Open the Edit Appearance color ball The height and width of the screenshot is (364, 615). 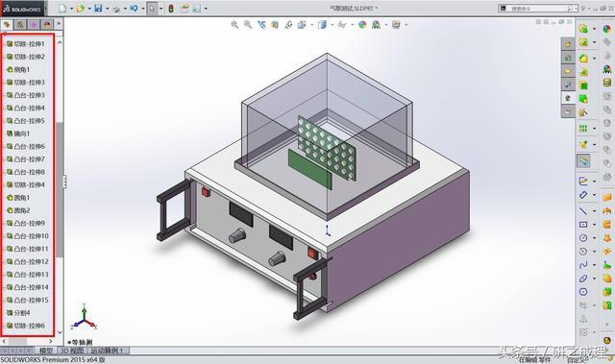[362, 25]
